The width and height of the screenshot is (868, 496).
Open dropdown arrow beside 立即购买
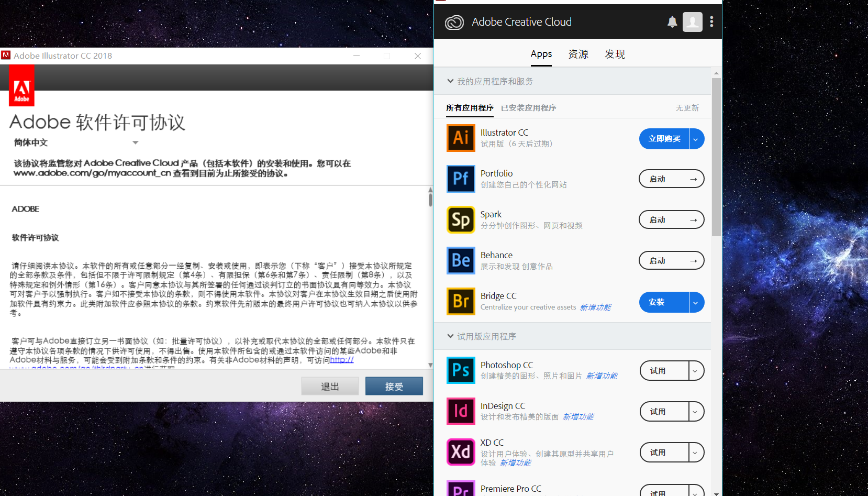696,139
